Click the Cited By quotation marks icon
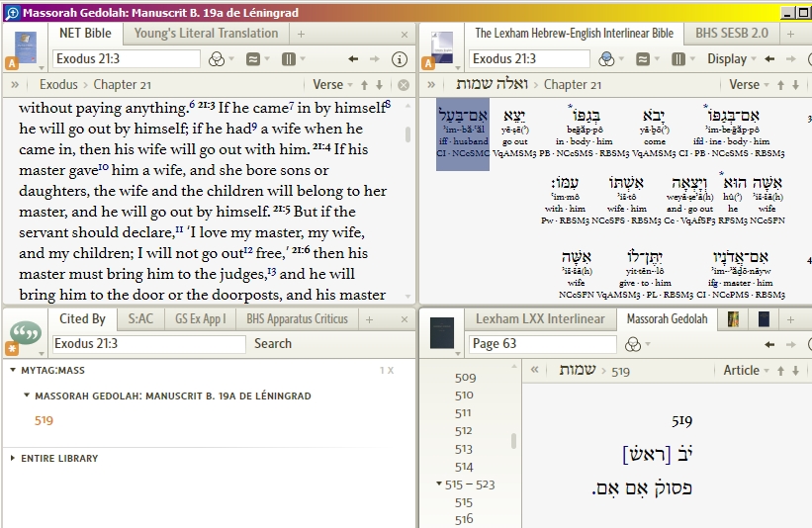This screenshot has width=812, height=528. point(26,333)
